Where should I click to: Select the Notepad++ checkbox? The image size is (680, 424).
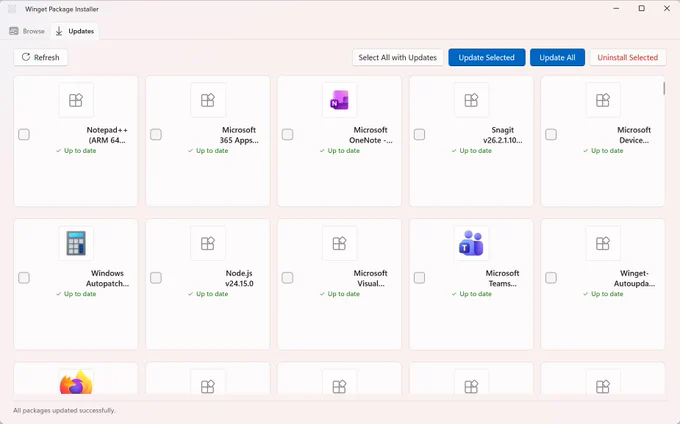pos(24,134)
